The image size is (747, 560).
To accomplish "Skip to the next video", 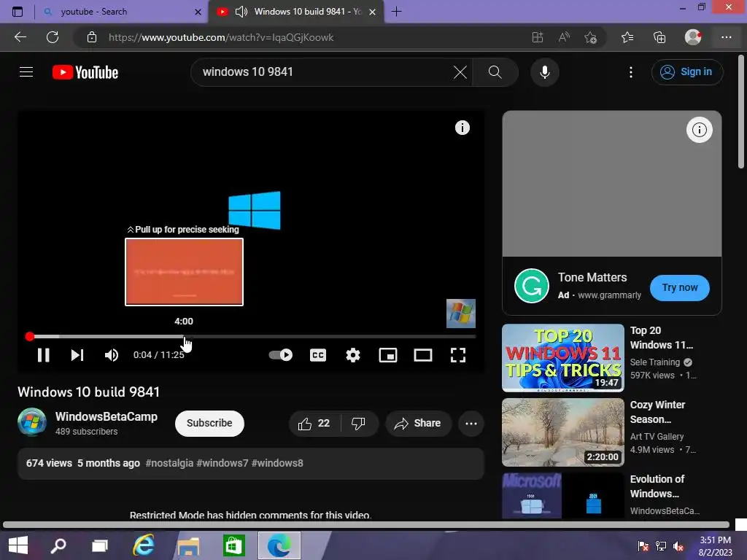I will click(77, 355).
